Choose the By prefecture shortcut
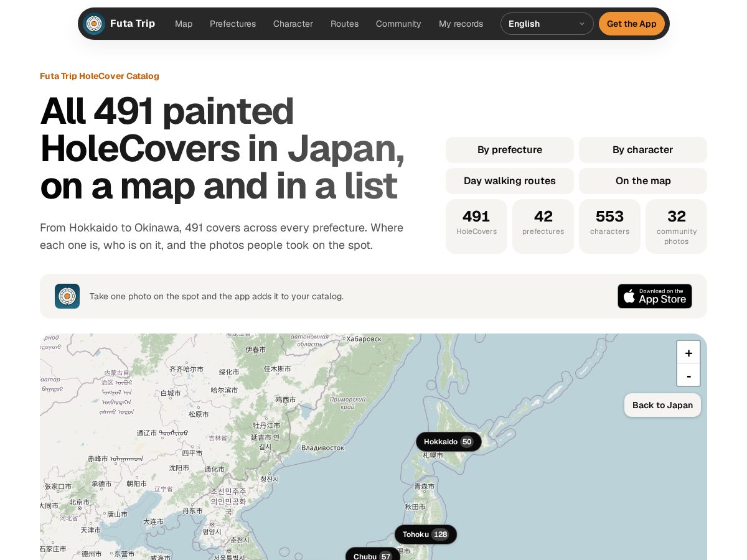The height and width of the screenshot is (560, 747). pos(510,150)
